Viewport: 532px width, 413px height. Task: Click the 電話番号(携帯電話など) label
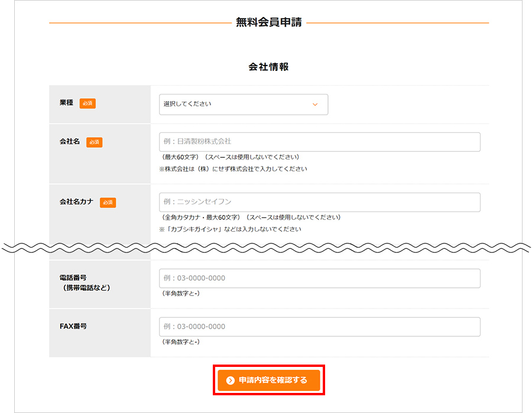[85, 283]
